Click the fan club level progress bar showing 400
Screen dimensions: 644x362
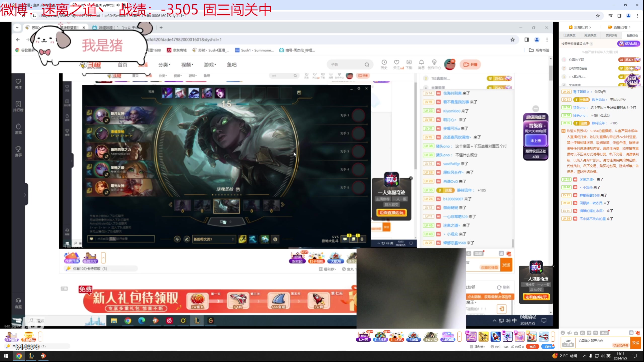pos(536,157)
